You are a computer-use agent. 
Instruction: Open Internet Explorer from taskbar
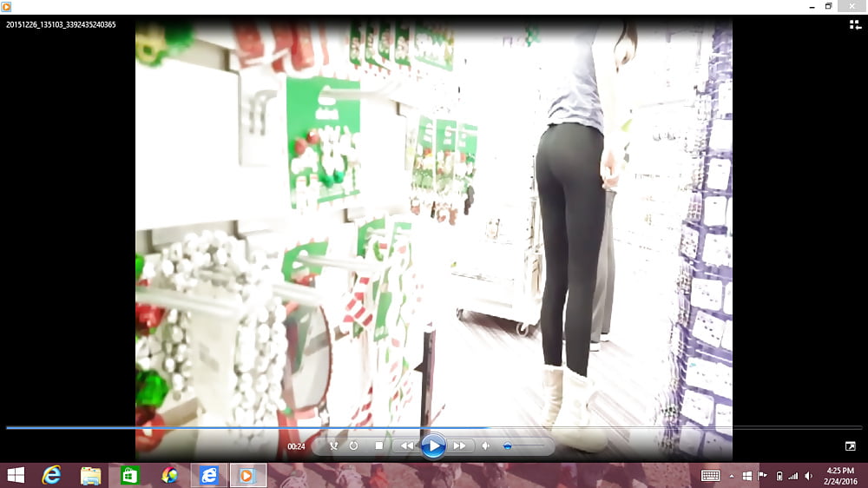coord(52,475)
